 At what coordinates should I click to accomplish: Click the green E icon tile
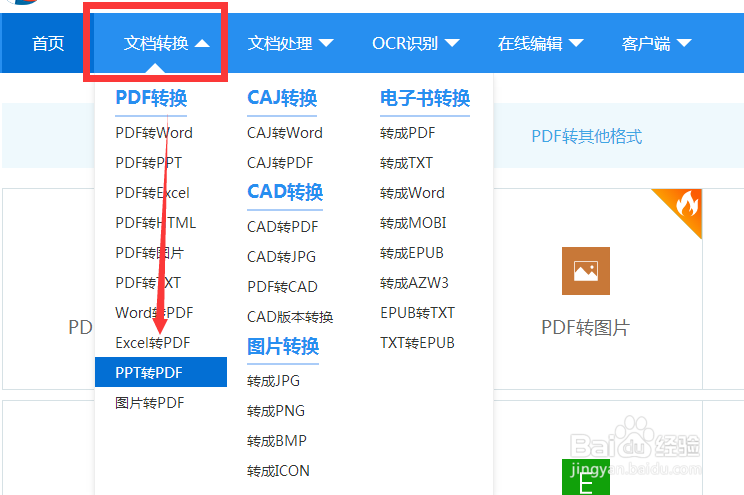click(586, 477)
